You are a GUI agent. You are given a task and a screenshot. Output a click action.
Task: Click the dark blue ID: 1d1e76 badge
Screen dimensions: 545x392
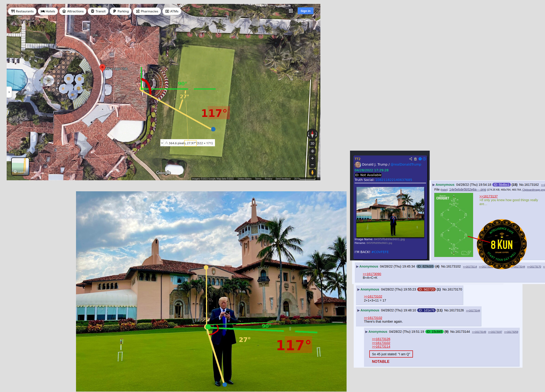[x=426, y=310]
